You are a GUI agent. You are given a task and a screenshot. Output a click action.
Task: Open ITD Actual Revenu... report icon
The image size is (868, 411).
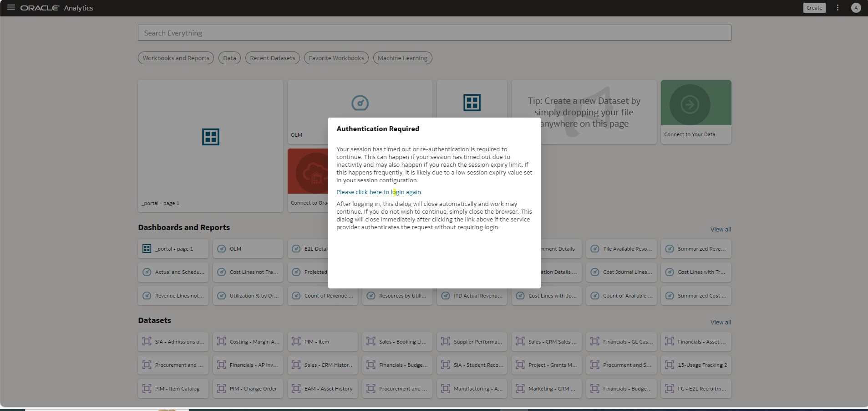pos(445,296)
